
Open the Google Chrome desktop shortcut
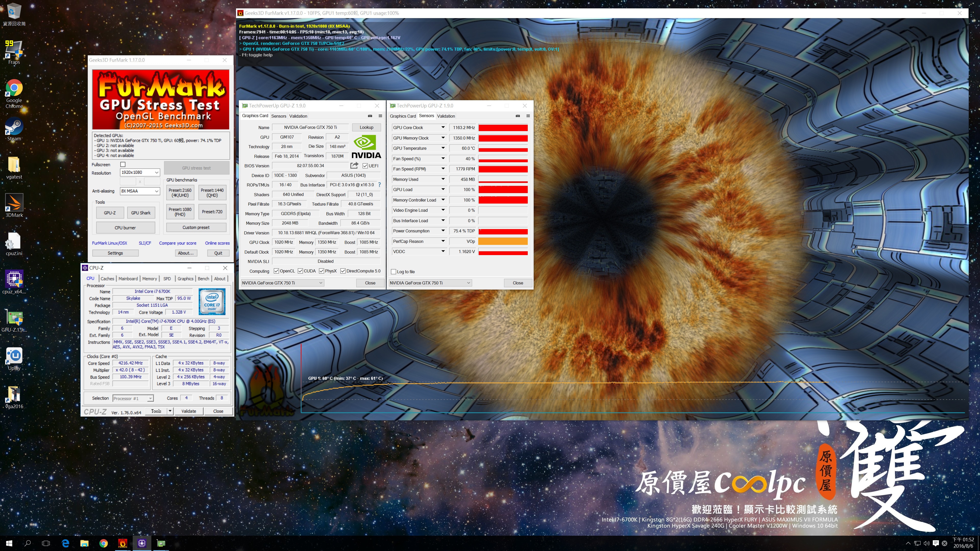tap(14, 94)
